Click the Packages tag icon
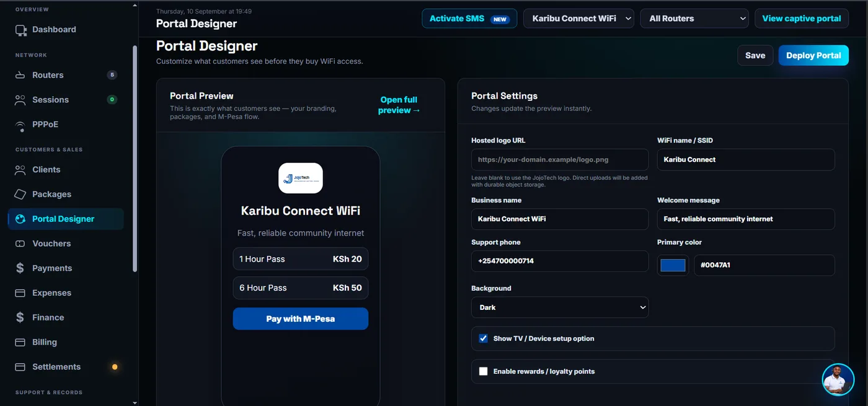868x406 pixels. 20,194
